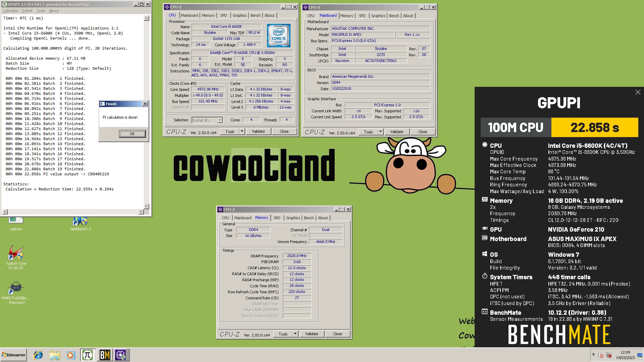Image resolution: width=644 pixels, height=362 pixels.
Task: Click DRAM Frequency value 2028.8 MHz
Action: click(297, 256)
